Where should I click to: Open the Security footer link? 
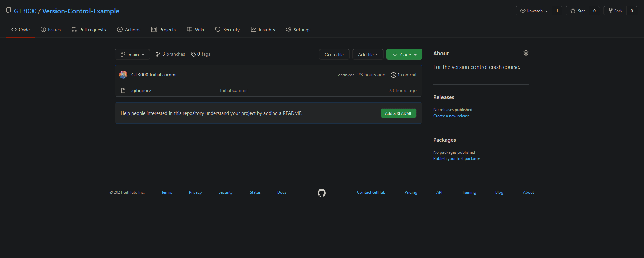coord(226,192)
